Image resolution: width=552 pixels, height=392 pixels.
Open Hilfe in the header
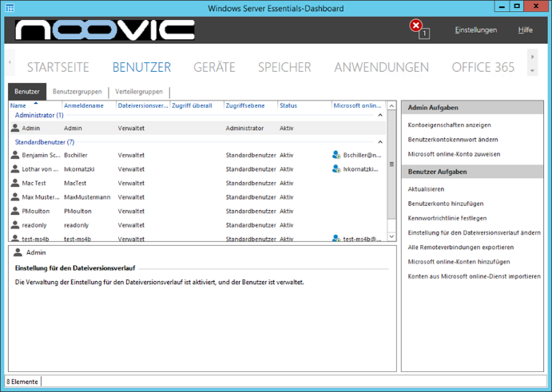point(526,30)
